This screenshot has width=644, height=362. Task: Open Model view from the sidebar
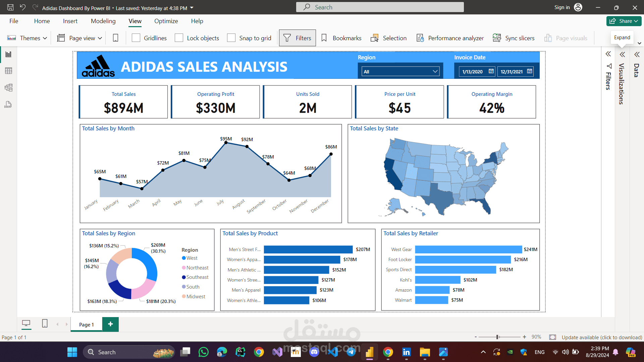pos(8,87)
